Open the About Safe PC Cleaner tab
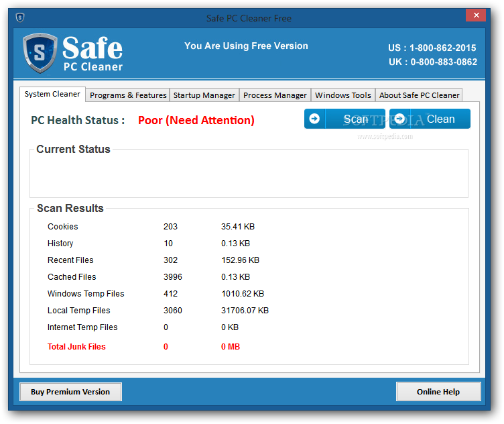 pos(419,95)
